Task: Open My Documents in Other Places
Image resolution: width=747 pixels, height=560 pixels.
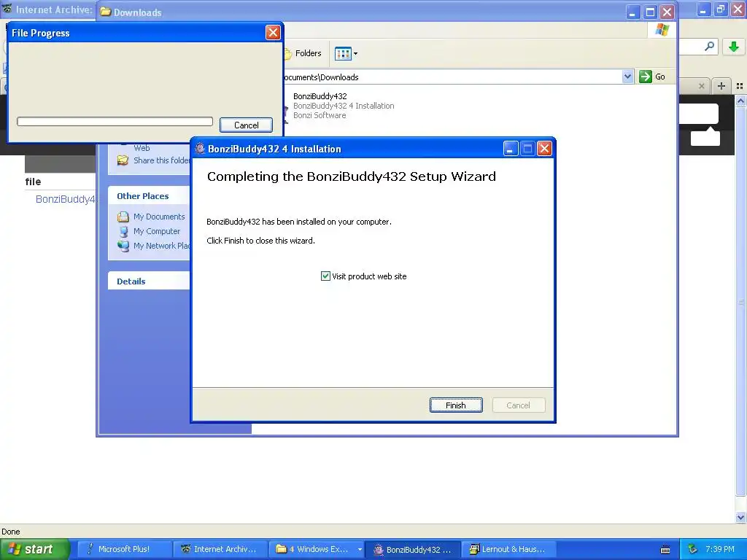Action: pyautogui.click(x=158, y=217)
